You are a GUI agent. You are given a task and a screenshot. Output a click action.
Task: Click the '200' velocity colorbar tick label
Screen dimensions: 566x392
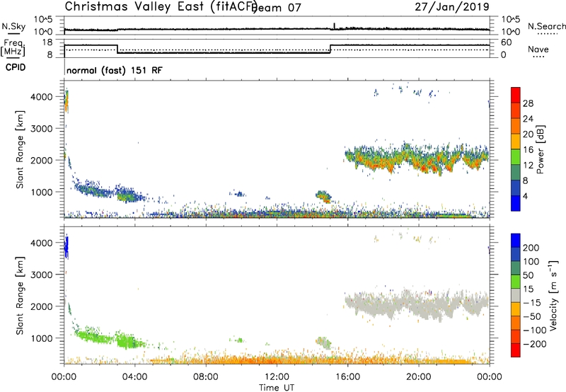(531, 248)
